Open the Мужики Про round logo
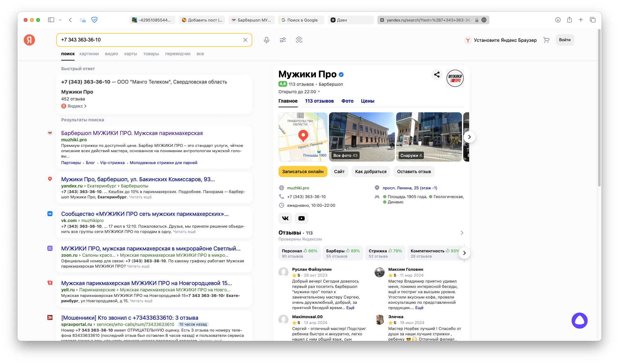Image resolution: width=619 pixels, height=364 pixels. click(x=455, y=78)
